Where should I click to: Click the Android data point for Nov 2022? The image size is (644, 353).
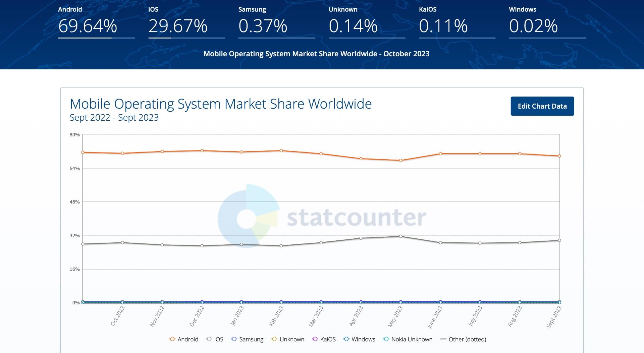click(x=162, y=152)
